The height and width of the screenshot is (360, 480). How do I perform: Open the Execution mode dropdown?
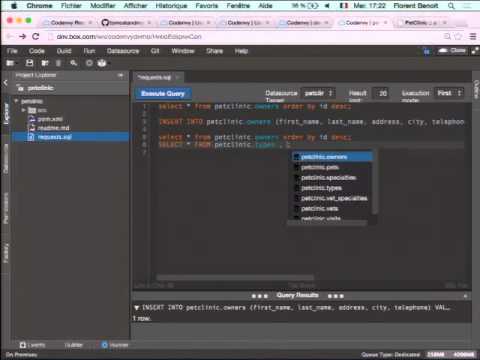[449, 93]
